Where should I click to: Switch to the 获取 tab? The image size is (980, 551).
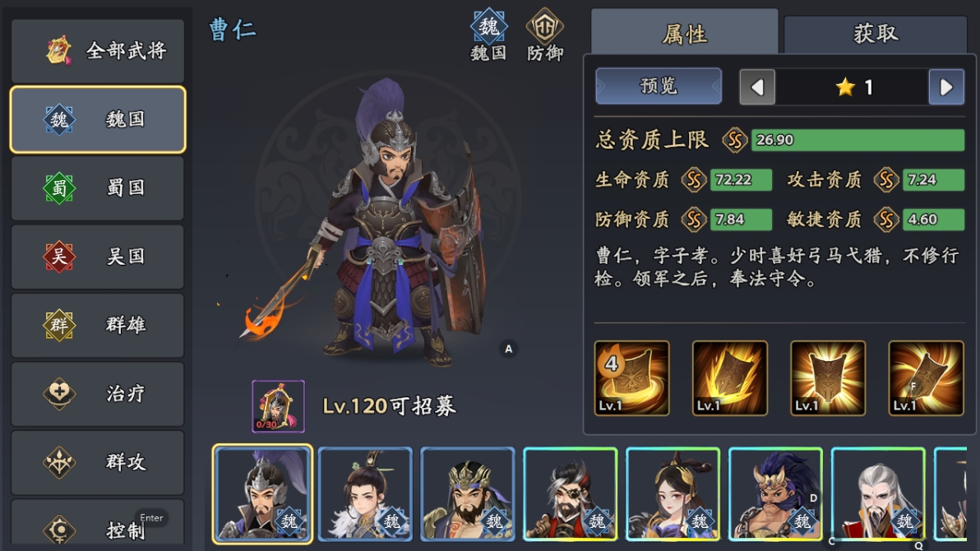876,33
